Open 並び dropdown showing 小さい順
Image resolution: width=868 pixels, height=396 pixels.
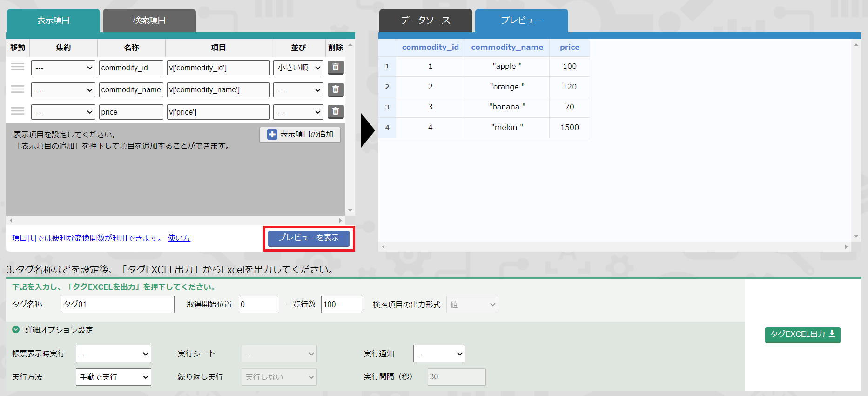[298, 68]
